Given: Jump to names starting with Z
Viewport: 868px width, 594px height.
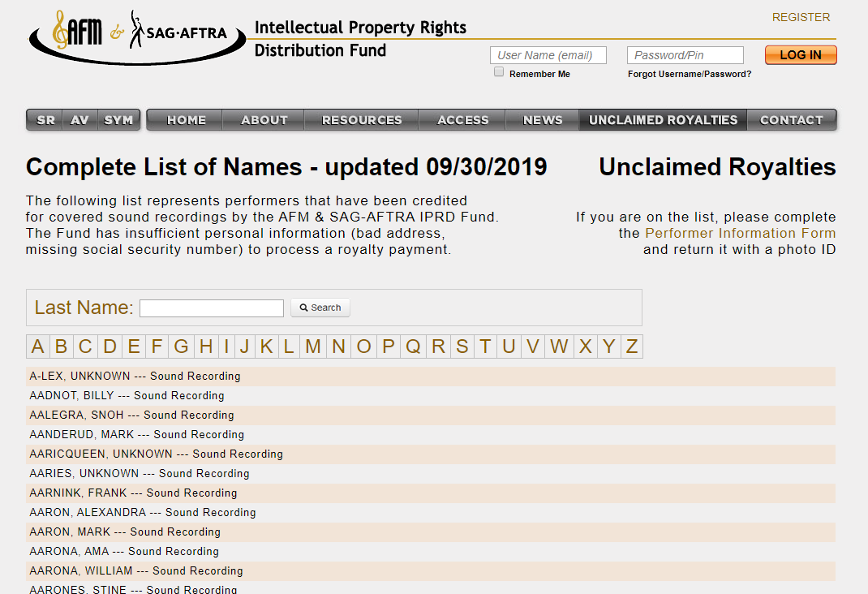Looking at the screenshot, I should 631,346.
